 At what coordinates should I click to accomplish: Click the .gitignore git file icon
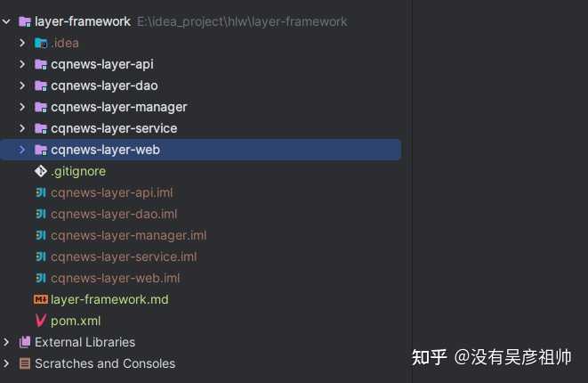pos(41,171)
